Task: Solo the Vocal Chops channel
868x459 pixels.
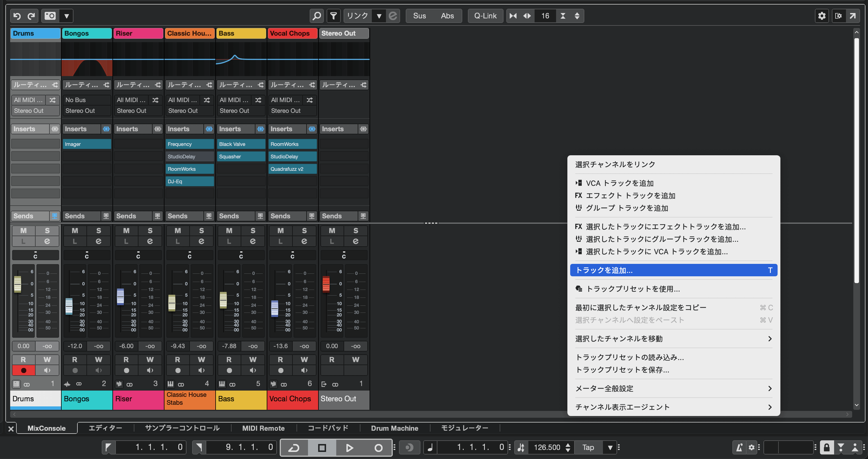Action: [x=304, y=231]
